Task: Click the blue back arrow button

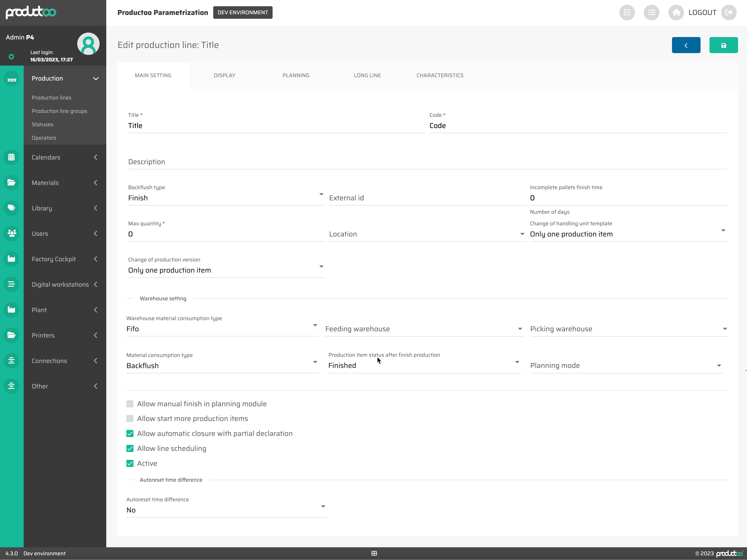Action: click(686, 45)
